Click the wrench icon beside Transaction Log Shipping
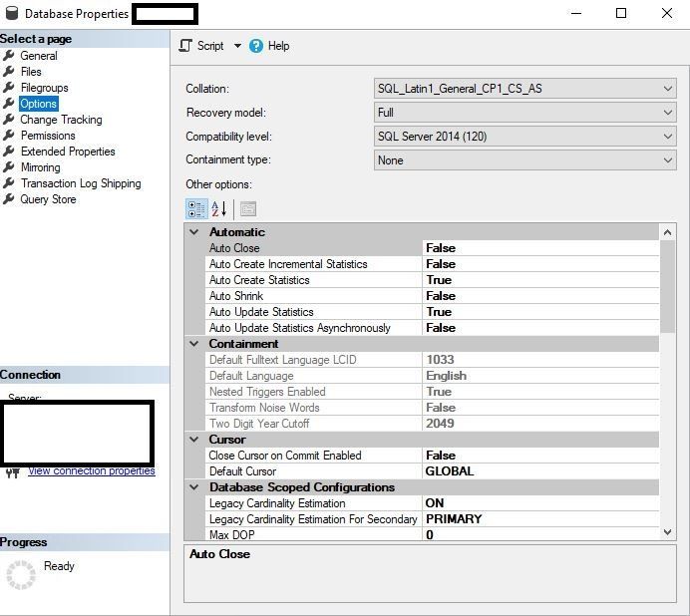 click(9, 183)
